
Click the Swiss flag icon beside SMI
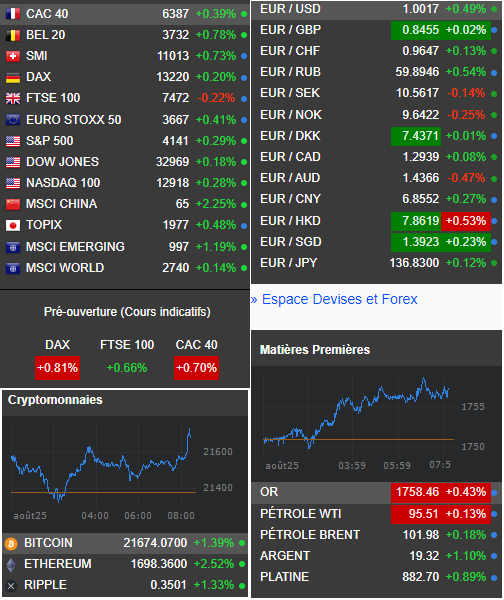[13, 56]
